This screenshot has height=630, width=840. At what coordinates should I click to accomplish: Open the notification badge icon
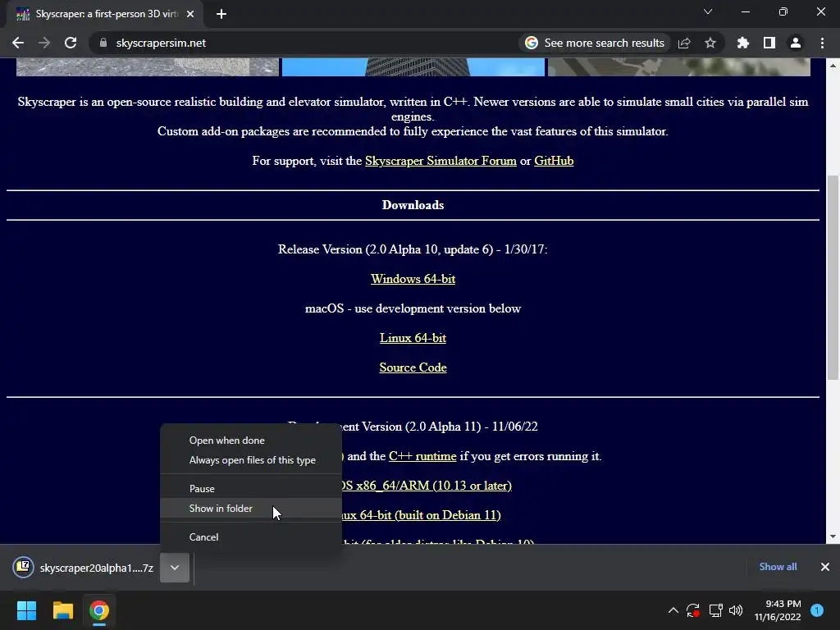click(817, 610)
